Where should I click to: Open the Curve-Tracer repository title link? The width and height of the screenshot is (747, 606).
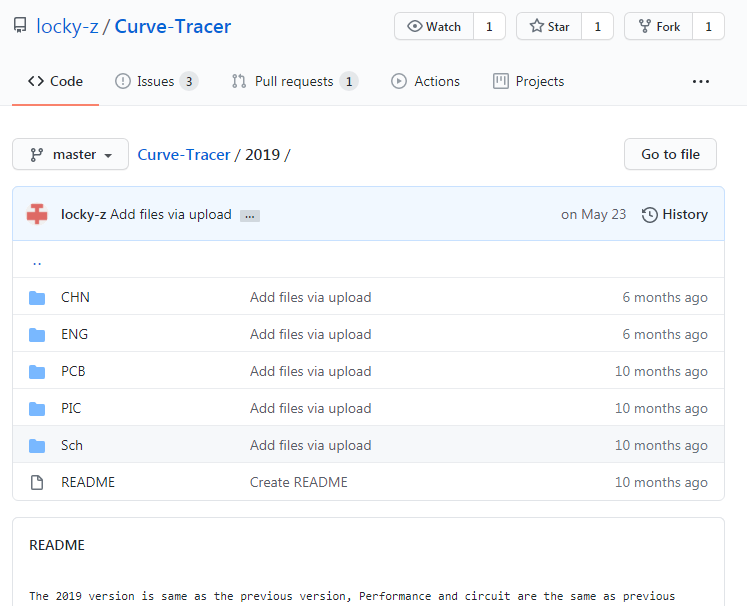172,26
